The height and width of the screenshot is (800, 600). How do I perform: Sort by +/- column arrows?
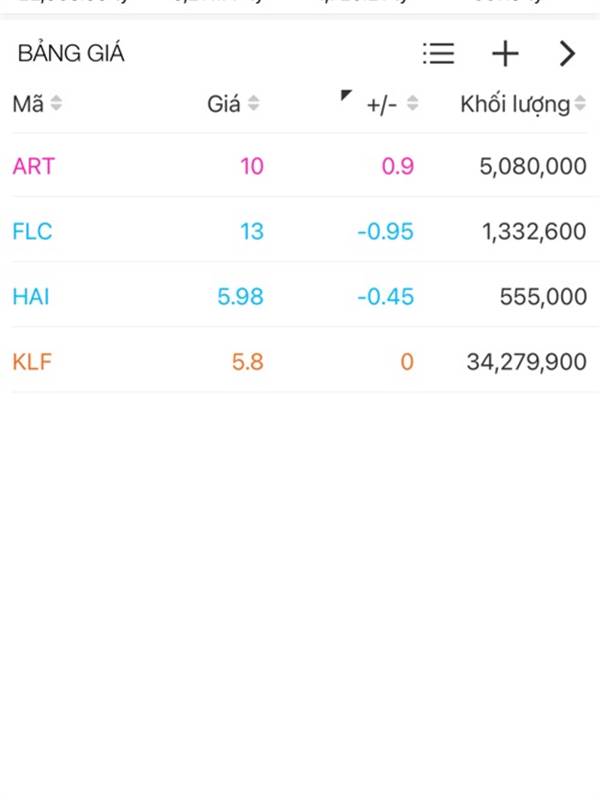412,103
